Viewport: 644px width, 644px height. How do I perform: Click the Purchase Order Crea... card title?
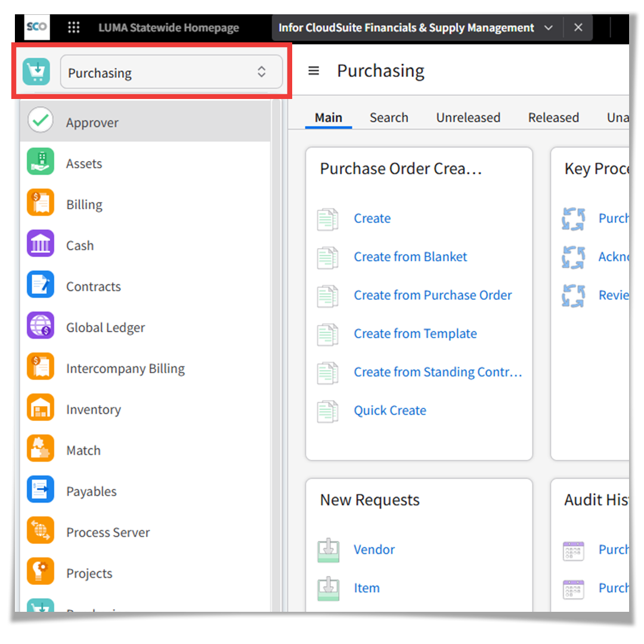(401, 169)
